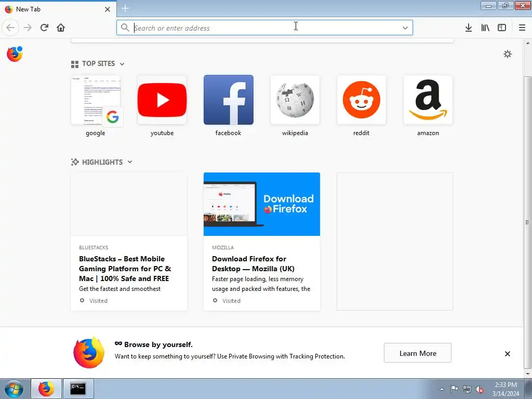Viewport: 532px width, 399px height.
Task: Expand the address bar history dropdown
Action: [x=405, y=28]
